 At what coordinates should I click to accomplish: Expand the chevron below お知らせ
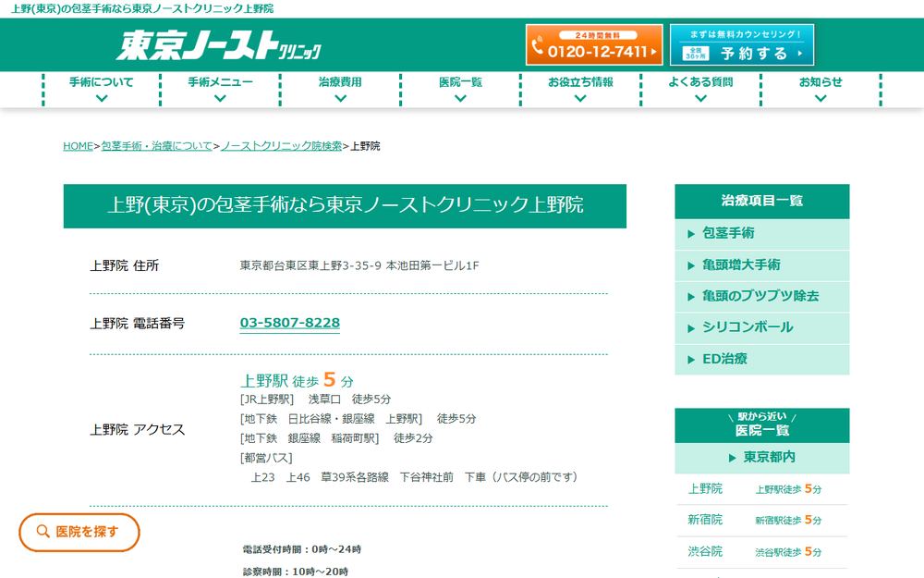tap(821, 99)
